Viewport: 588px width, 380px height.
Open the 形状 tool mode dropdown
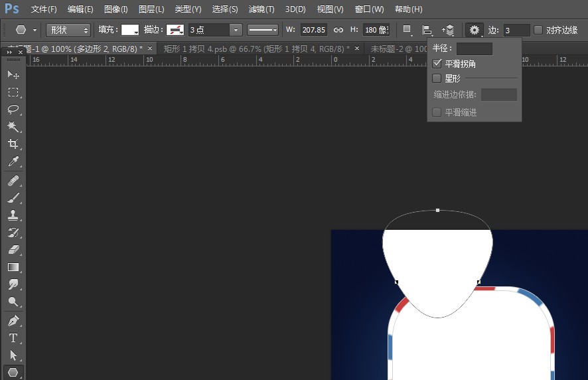pos(68,30)
